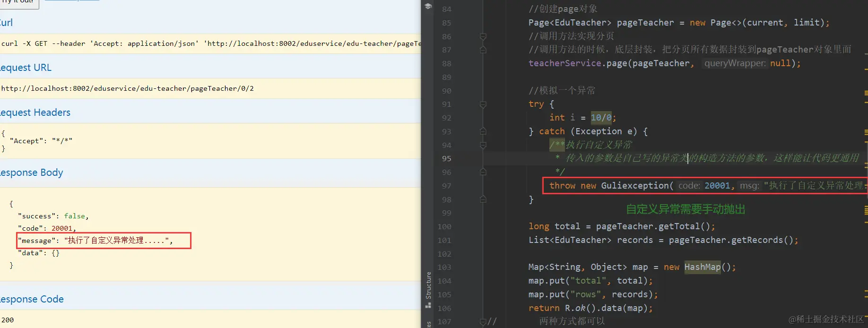868x328 pixels.
Task: Click the Request URL text box
Action: point(210,88)
